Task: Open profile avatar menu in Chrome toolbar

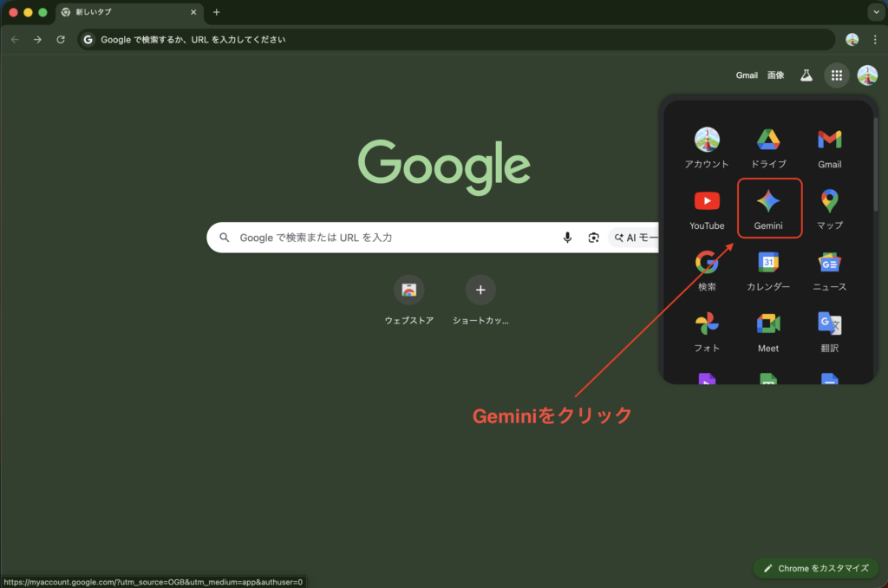Action: tap(852, 40)
